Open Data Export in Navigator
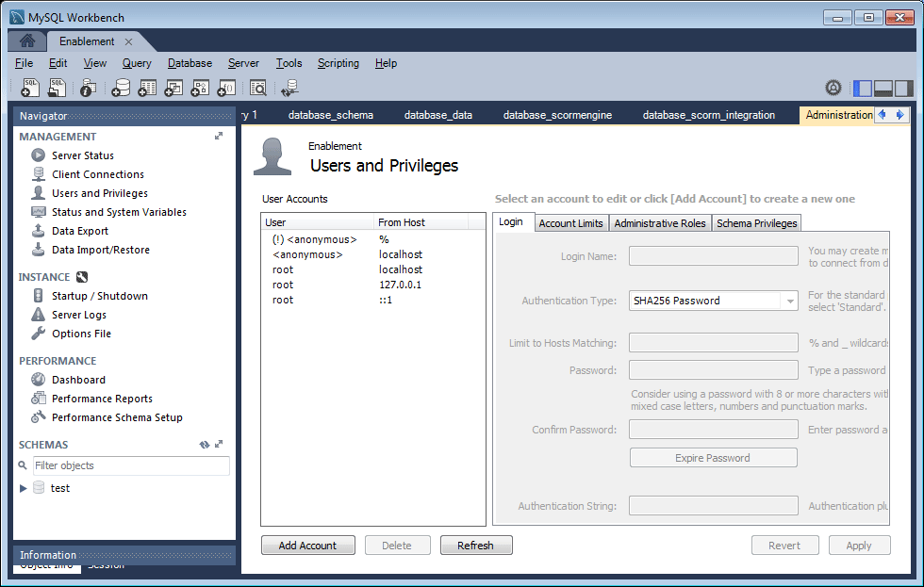The width and height of the screenshot is (924, 587). (x=80, y=231)
